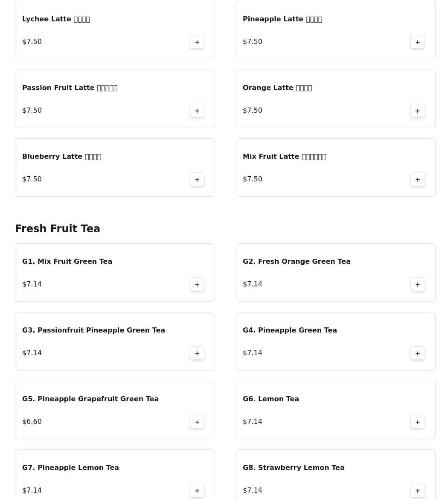Add G2. Fresh Orange Green Tea
This screenshot has height=499, width=448.
click(x=418, y=285)
